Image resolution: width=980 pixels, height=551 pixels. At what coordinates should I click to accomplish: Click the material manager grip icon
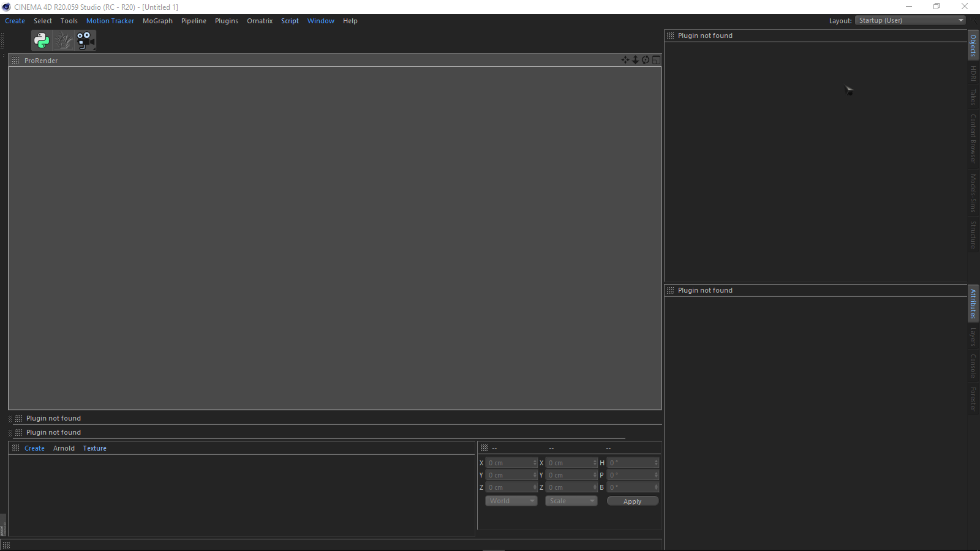(x=16, y=448)
